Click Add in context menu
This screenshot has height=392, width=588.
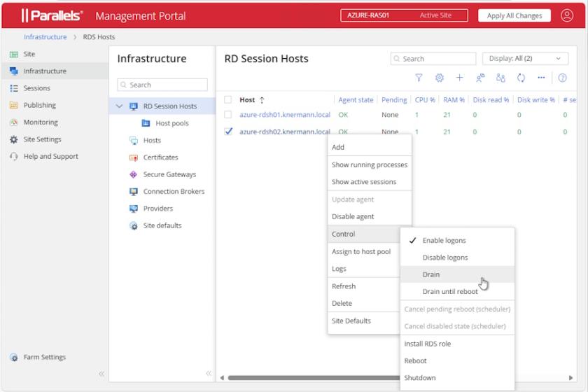[x=370, y=147]
